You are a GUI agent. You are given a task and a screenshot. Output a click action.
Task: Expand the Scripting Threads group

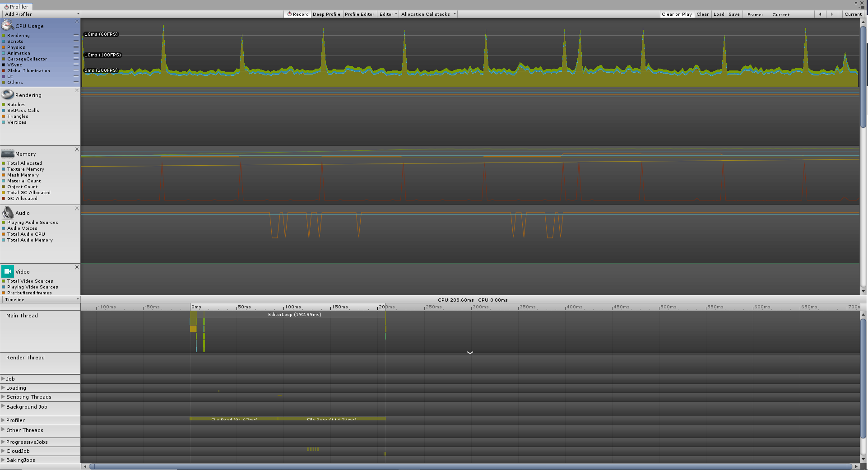3,397
